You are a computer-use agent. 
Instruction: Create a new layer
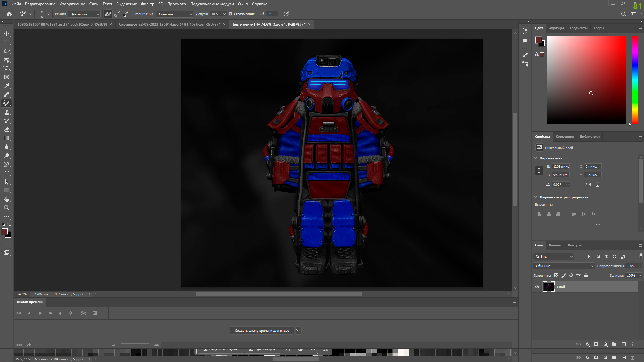click(624, 344)
